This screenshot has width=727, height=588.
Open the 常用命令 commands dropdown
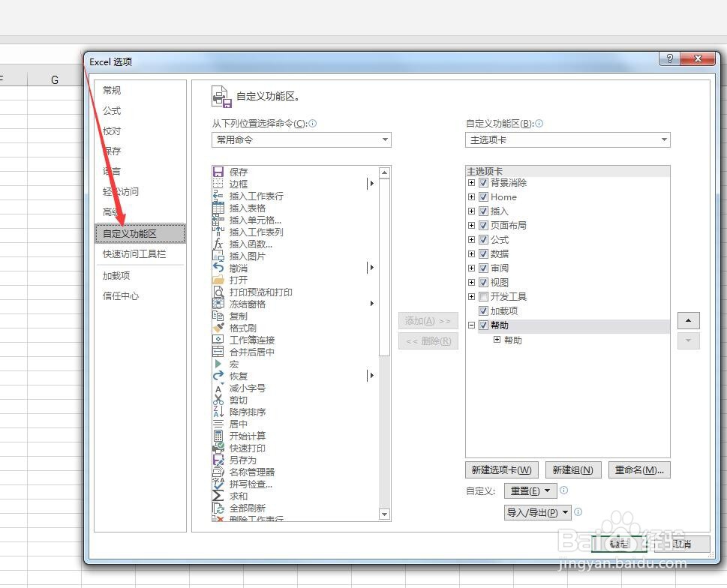302,140
